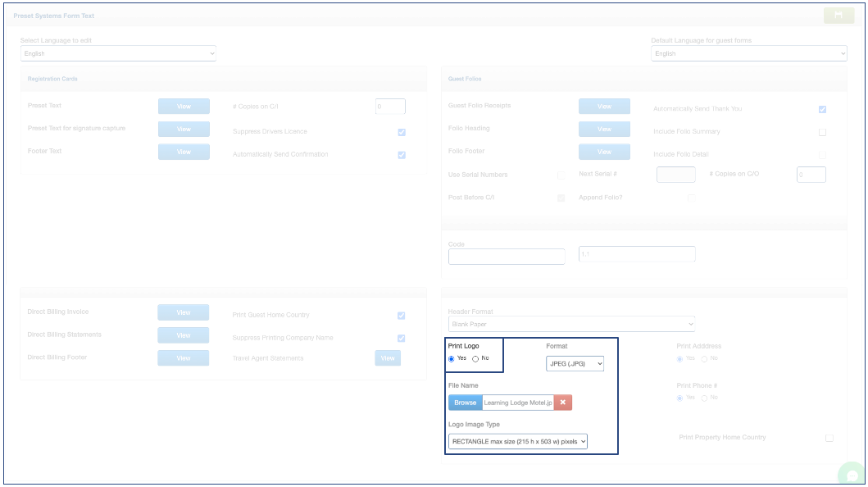The height and width of the screenshot is (487, 868).
Task: Click the # Copies on C/I field
Action: point(390,107)
